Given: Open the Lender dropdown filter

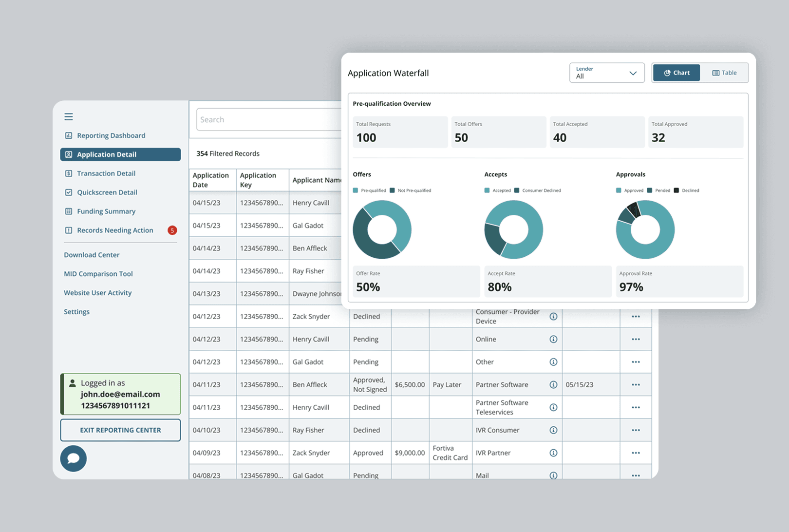Looking at the screenshot, I should pyautogui.click(x=607, y=72).
